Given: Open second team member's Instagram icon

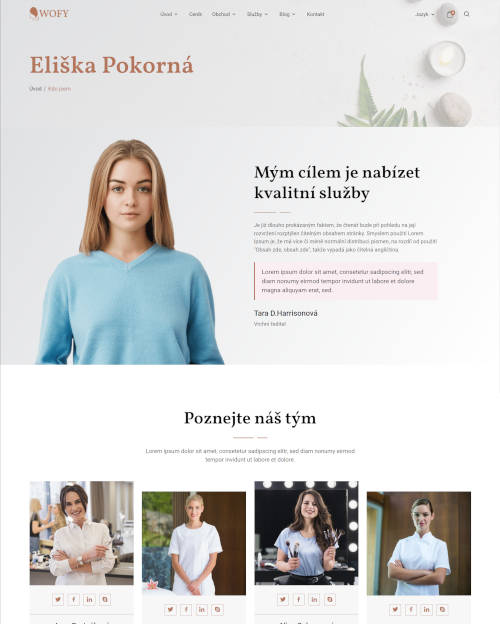Looking at the screenshot, I should (x=217, y=609).
